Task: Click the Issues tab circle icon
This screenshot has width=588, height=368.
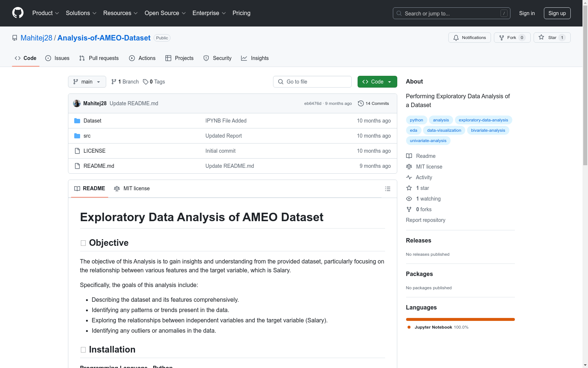Action: click(48, 58)
